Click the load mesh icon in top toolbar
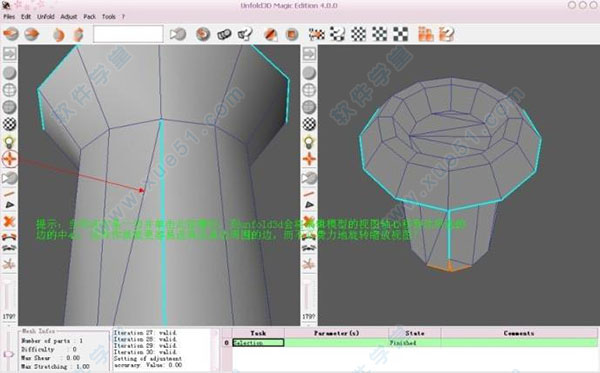The width and height of the screenshot is (600, 373). click(11, 34)
